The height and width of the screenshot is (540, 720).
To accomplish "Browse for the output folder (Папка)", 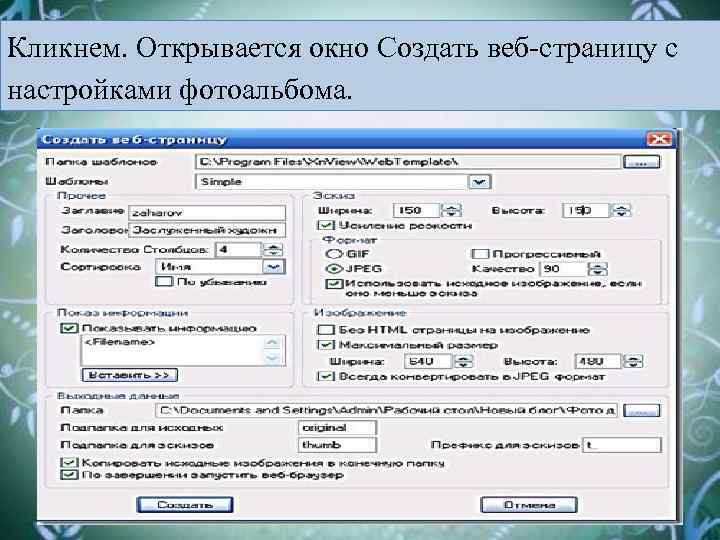I will coord(641,410).
